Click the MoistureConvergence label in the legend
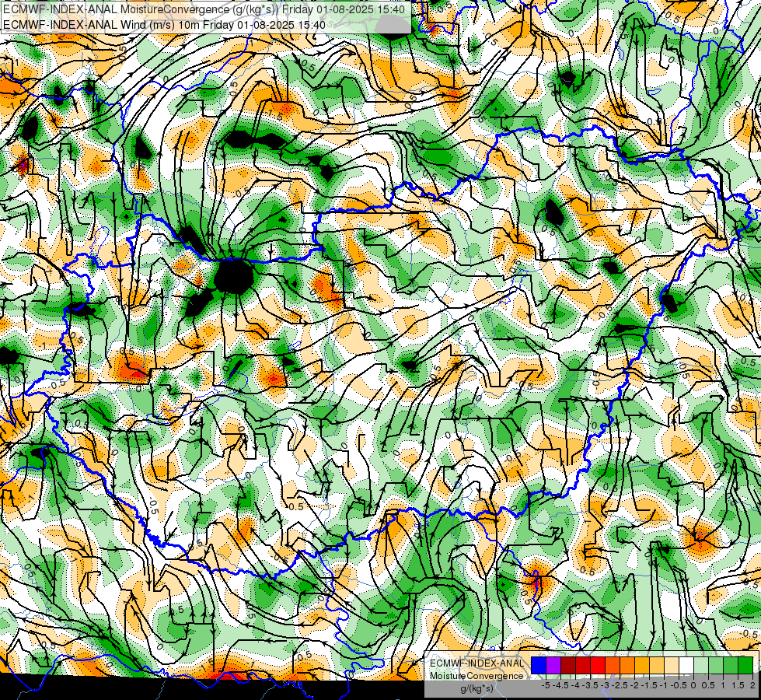Viewport: 761px width, 700px height. (476, 676)
